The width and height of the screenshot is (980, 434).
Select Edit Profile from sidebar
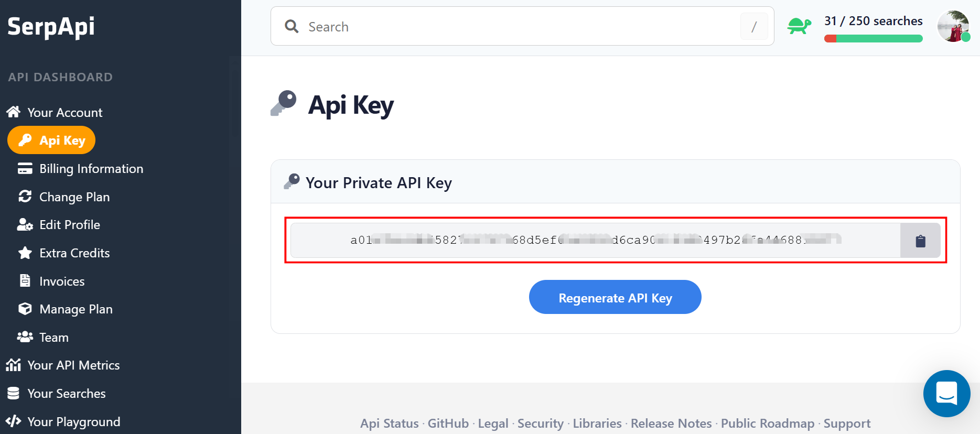(69, 225)
